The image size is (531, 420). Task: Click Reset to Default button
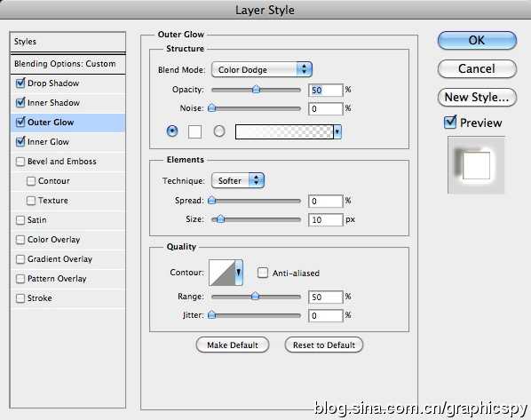coord(324,345)
